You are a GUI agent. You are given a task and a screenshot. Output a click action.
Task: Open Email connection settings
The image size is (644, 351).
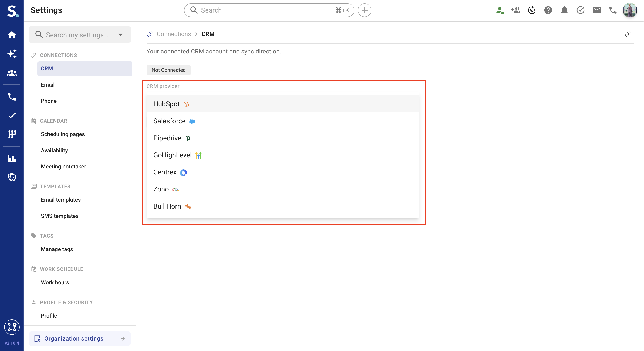click(85, 85)
